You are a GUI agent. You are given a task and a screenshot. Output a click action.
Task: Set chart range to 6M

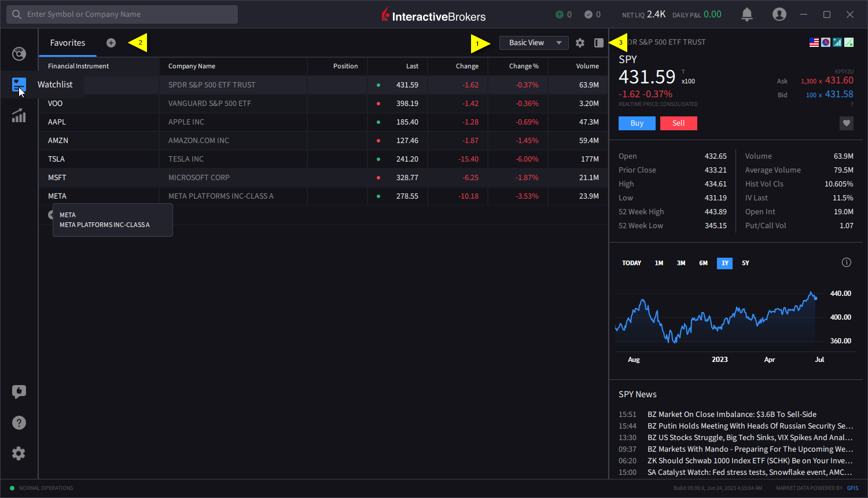(x=703, y=263)
